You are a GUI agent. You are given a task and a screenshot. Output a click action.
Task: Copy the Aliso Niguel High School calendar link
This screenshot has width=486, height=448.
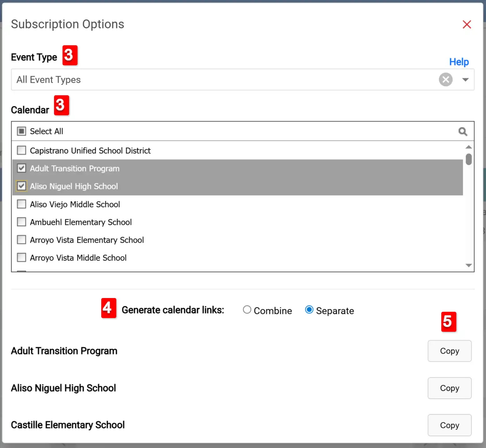(449, 388)
